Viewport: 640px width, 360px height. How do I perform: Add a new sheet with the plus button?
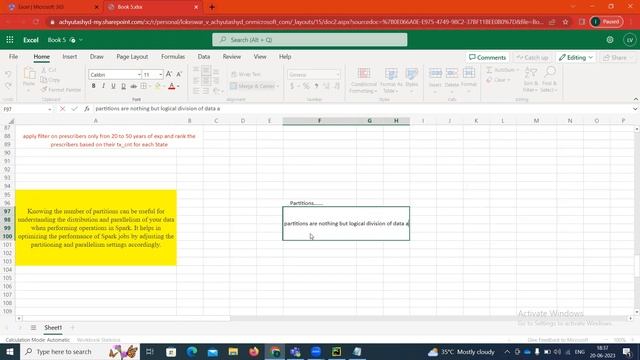[73, 327]
